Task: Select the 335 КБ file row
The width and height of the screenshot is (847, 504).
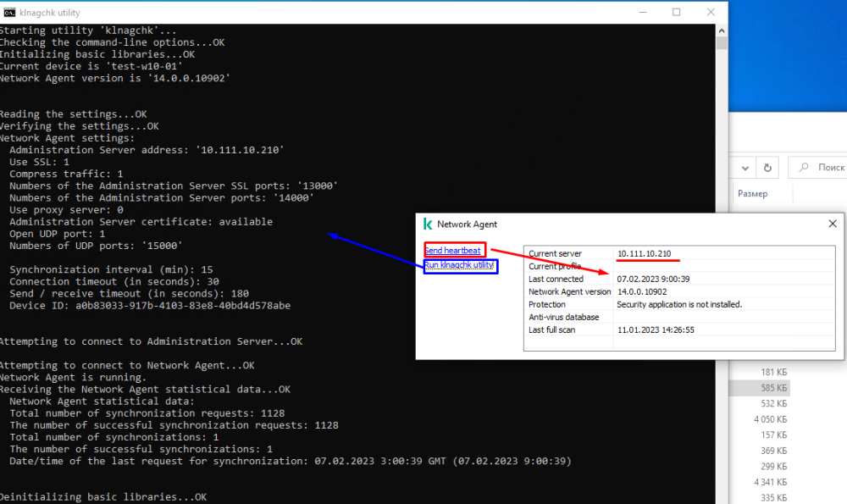Action: point(760,497)
